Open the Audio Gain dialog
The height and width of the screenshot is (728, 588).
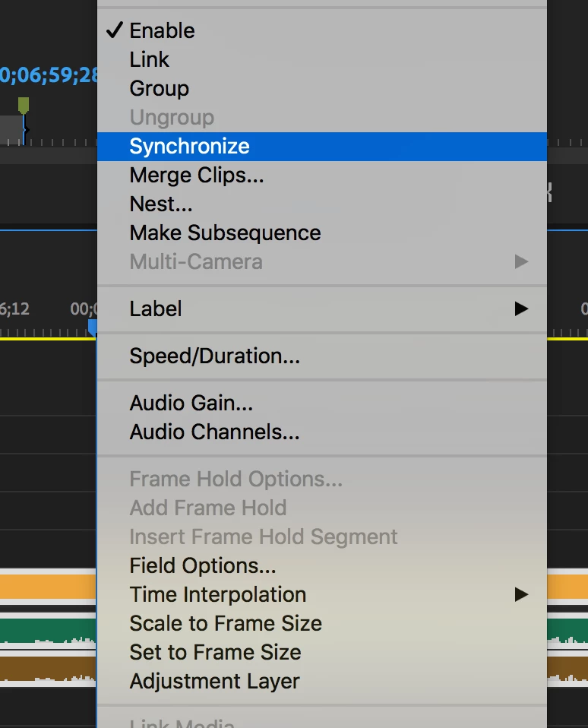click(x=191, y=403)
